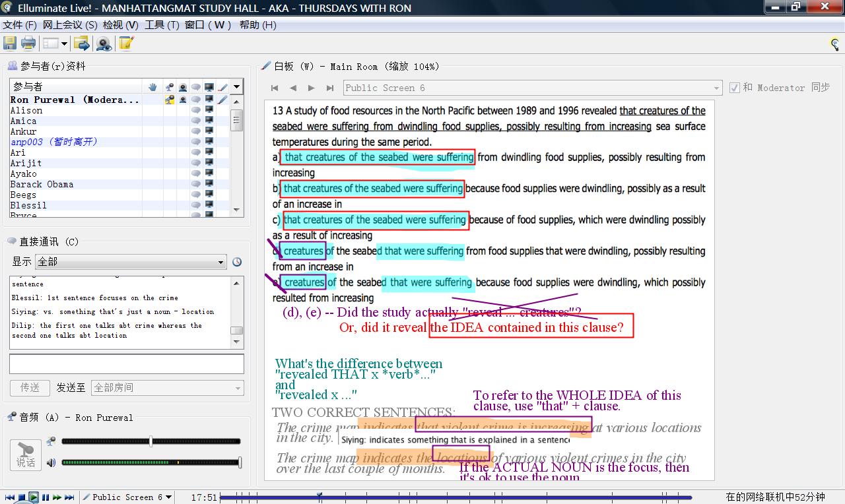
Task: Go to last whiteboard screen button
Action: pyautogui.click(x=329, y=88)
